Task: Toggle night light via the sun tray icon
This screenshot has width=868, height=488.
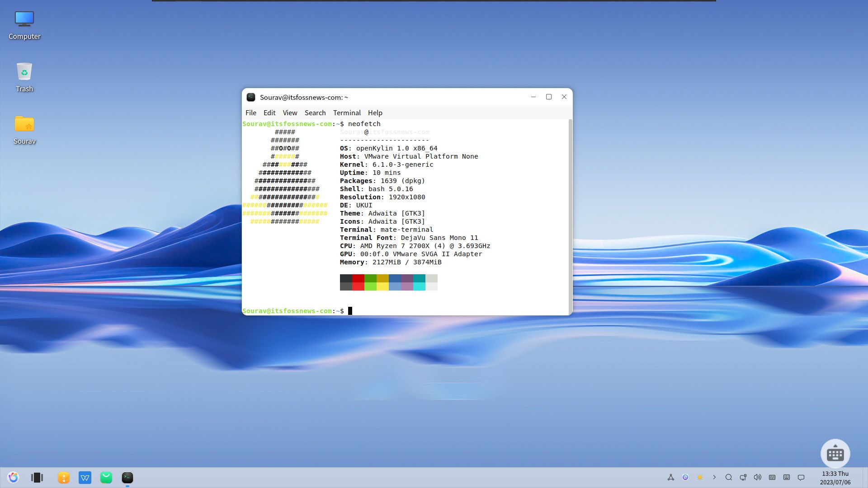Action: point(700,477)
